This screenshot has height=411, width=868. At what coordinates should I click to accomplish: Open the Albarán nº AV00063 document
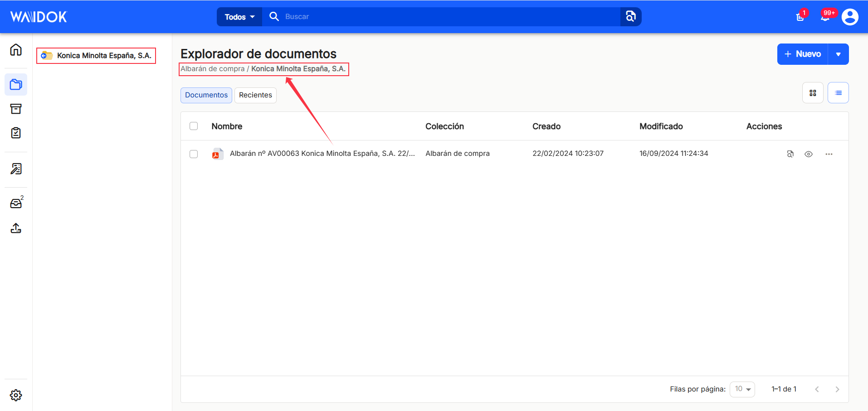point(322,154)
